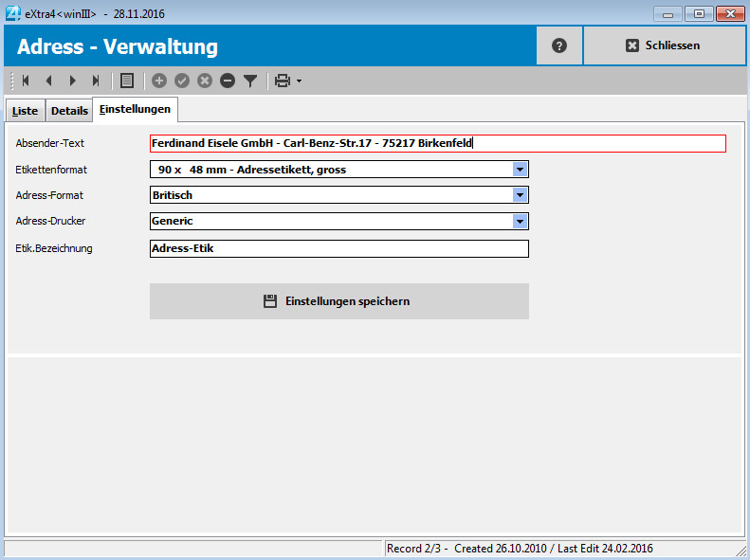Switch to the Liste tab
Image resolution: width=750 pixels, height=560 pixels.
coord(26,111)
